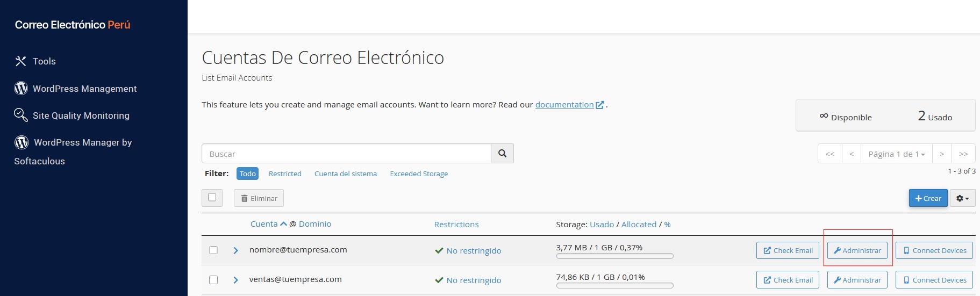
Task: Click Connect Devices for nombre@tuempresa.com
Action: pos(934,250)
